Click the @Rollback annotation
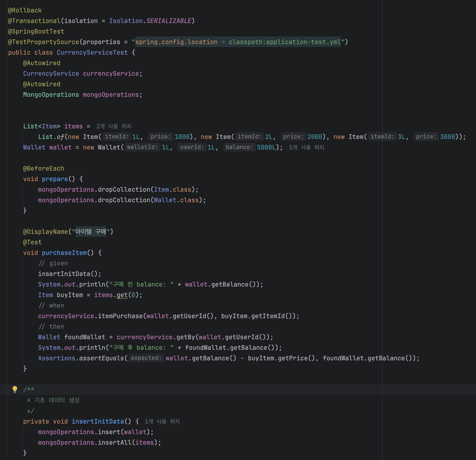This screenshot has width=476, height=460. point(25,11)
